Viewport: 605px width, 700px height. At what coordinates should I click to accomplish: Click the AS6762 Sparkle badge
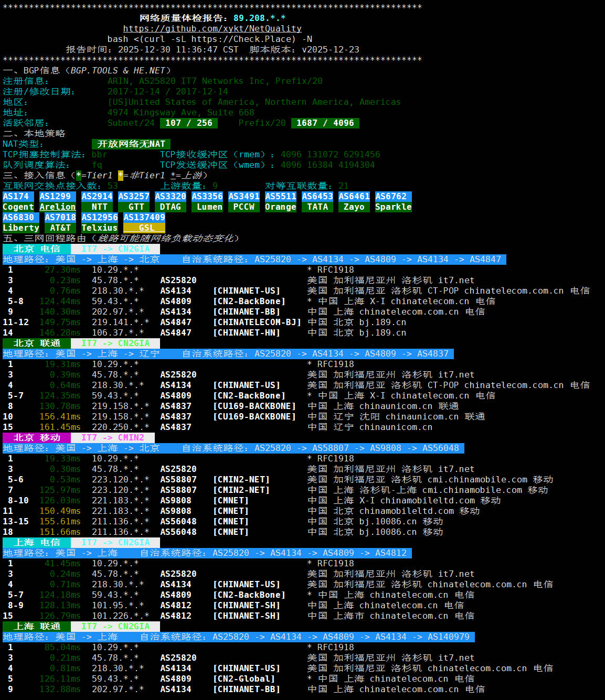[394, 202]
